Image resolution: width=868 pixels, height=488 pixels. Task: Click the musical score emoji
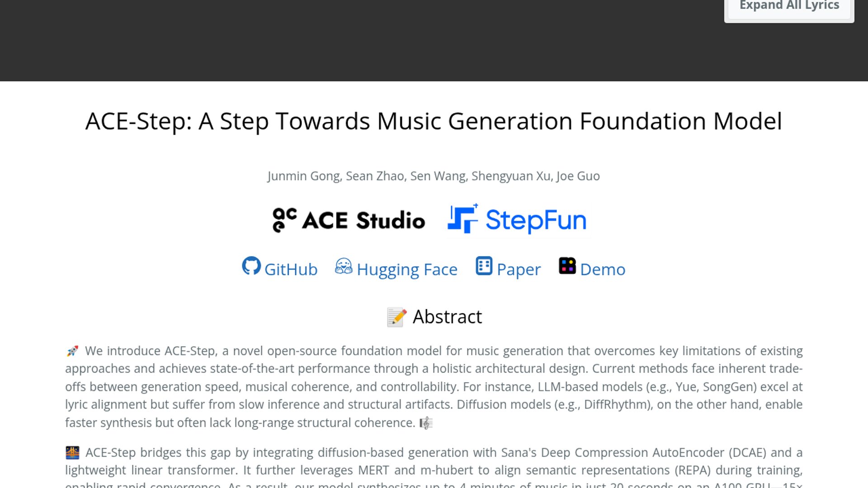pos(426,423)
